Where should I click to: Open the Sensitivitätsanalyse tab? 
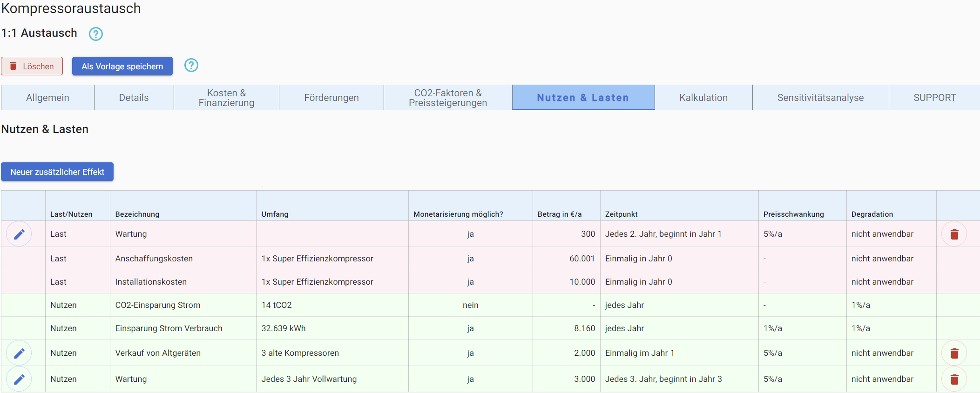821,98
